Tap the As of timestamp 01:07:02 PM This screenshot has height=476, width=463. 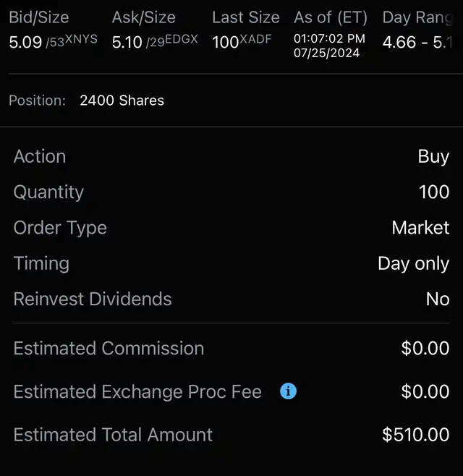(x=329, y=38)
